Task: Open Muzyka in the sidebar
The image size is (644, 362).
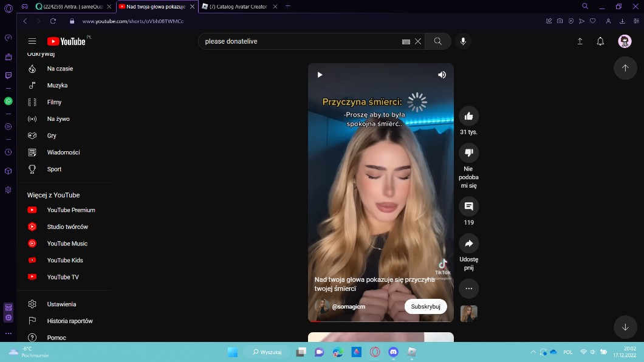Action: click(x=57, y=86)
